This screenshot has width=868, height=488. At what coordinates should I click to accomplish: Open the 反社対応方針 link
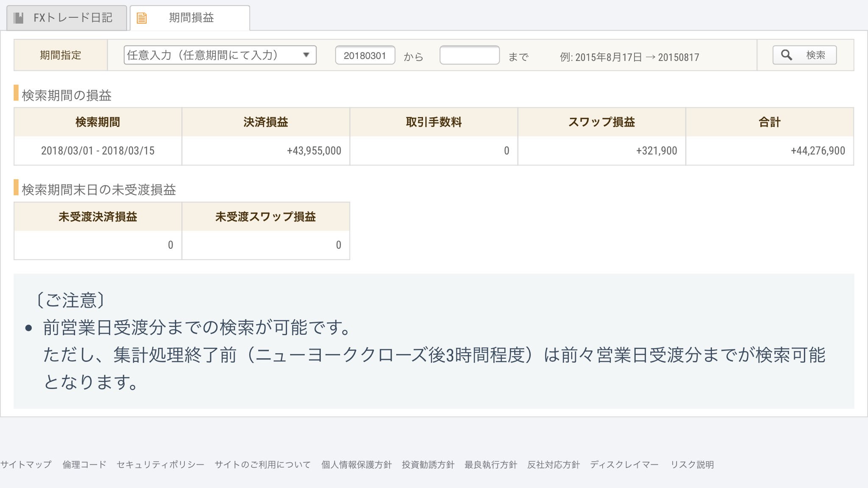point(553,465)
